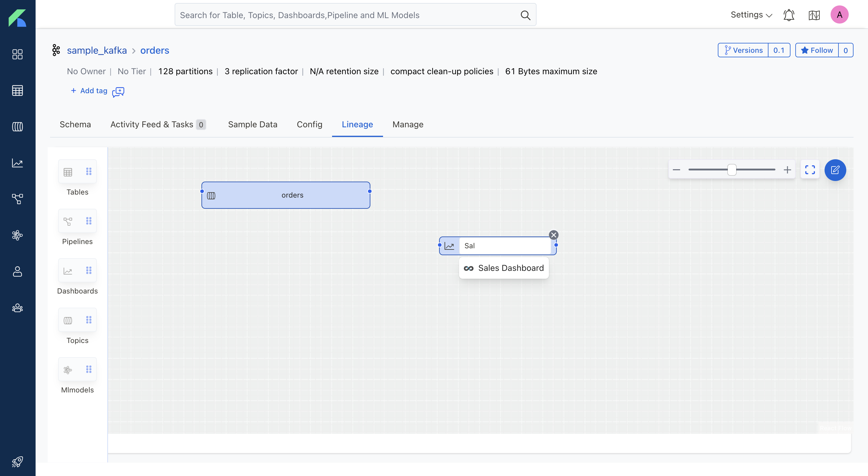
Task: Switch to the Sample Data tab
Action: click(x=252, y=124)
